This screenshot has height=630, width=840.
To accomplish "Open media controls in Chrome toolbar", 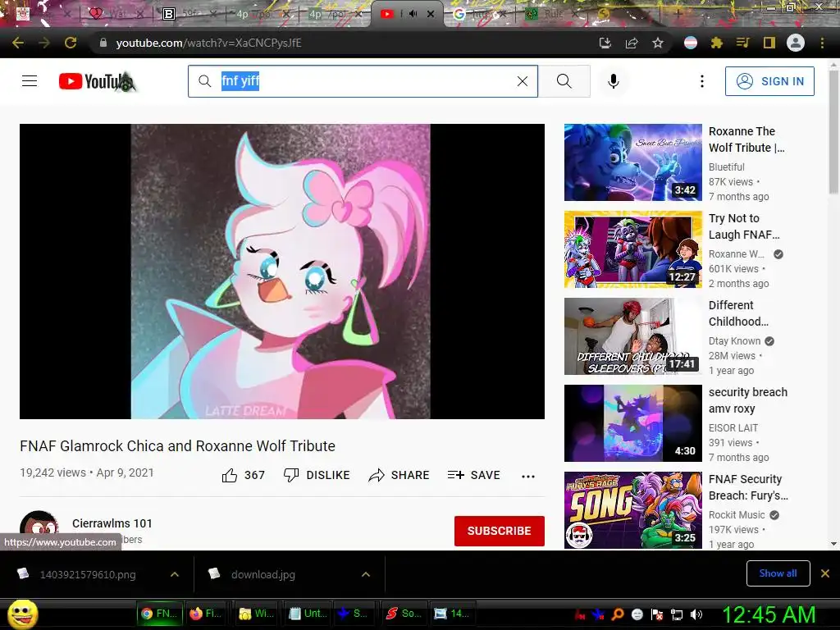I will (742, 43).
